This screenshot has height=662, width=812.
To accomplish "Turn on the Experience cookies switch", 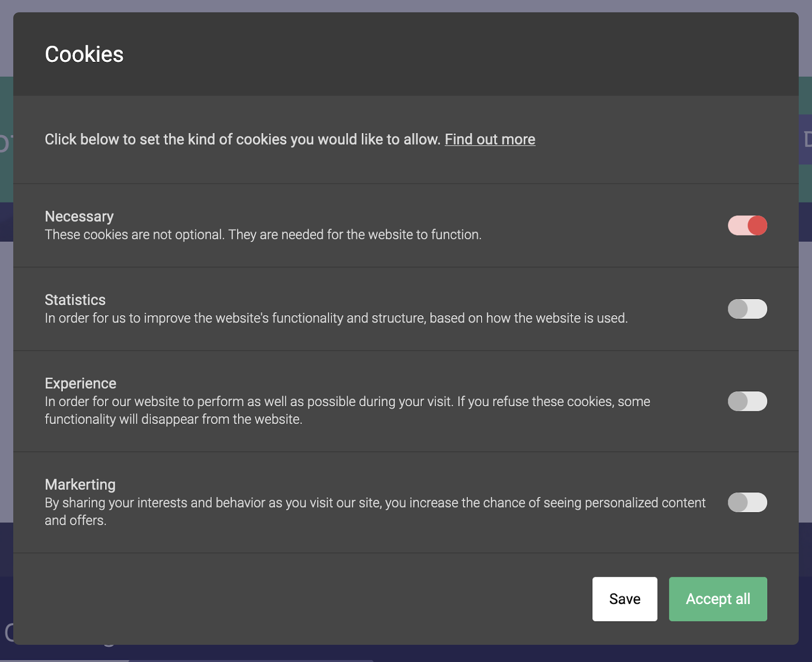I will [x=748, y=401].
